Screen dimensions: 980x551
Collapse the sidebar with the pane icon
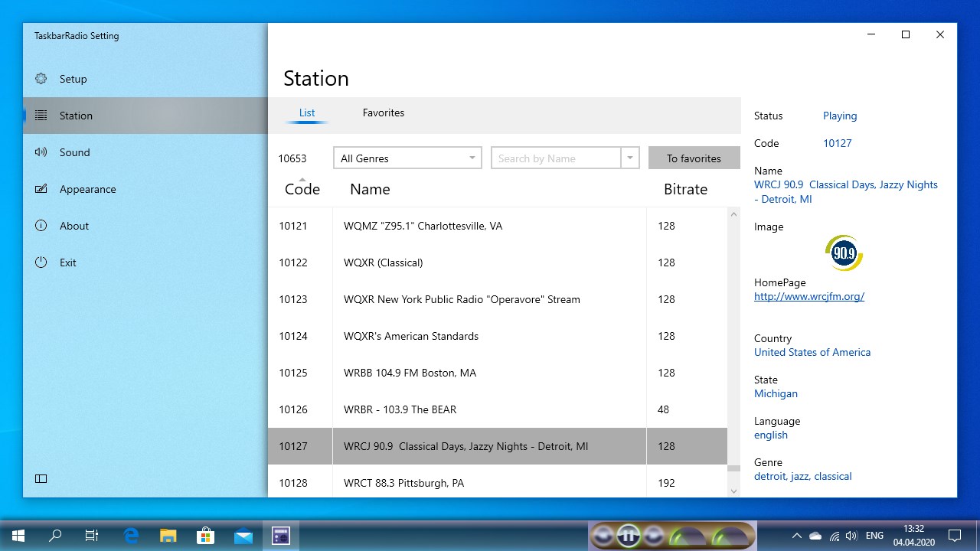(x=41, y=479)
